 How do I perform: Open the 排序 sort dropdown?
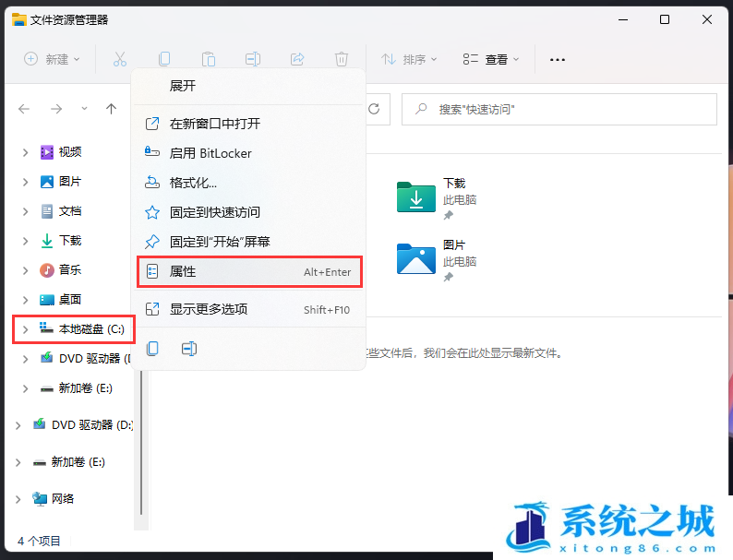(409, 59)
